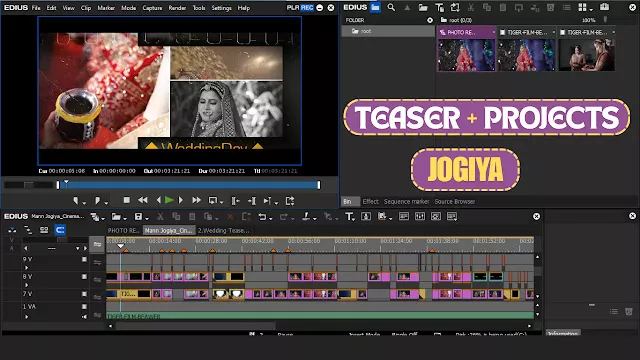Toggle 1 VA track lock box

point(84,307)
